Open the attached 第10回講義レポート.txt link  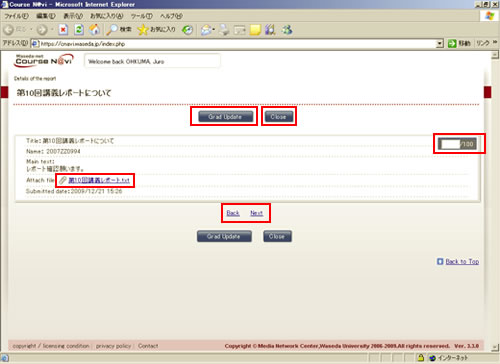[99, 180]
